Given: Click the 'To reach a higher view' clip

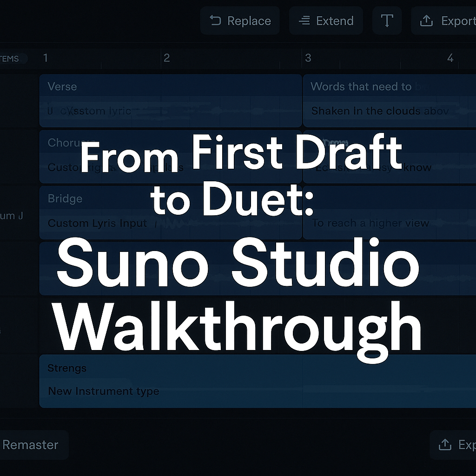Looking at the screenshot, I should (x=370, y=223).
